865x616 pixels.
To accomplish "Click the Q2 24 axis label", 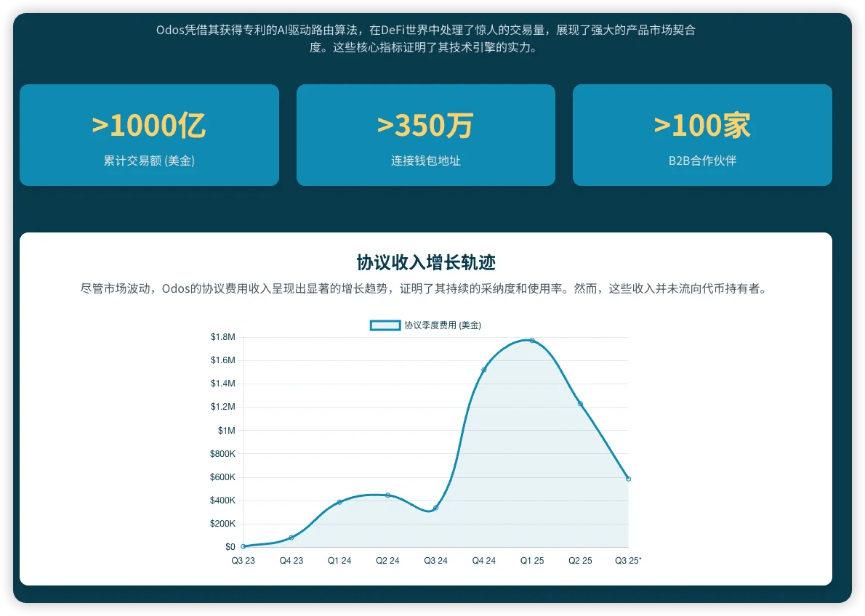I will point(388,560).
